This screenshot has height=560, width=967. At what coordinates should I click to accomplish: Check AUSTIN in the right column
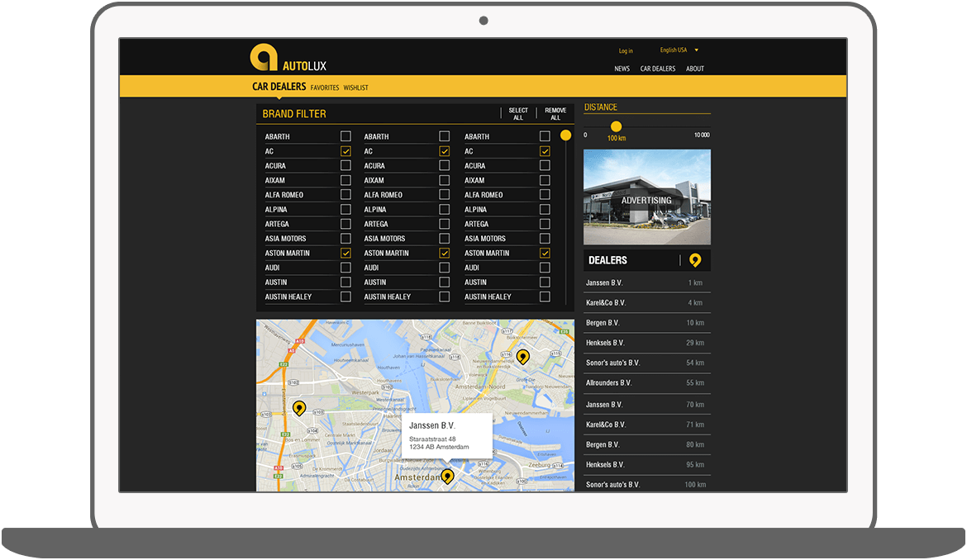(545, 282)
